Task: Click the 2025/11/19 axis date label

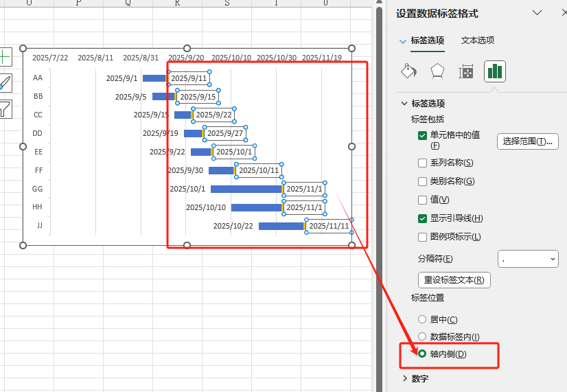Action: coord(322,58)
